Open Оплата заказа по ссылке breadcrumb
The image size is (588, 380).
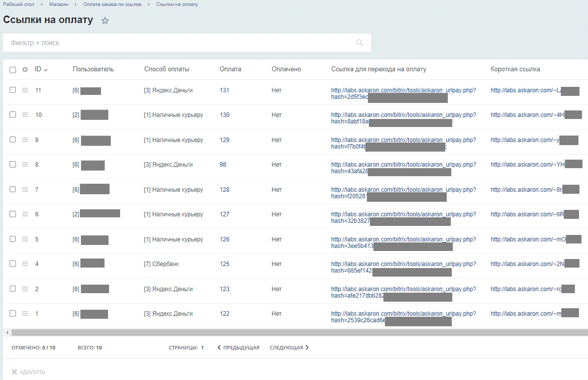[112, 5]
